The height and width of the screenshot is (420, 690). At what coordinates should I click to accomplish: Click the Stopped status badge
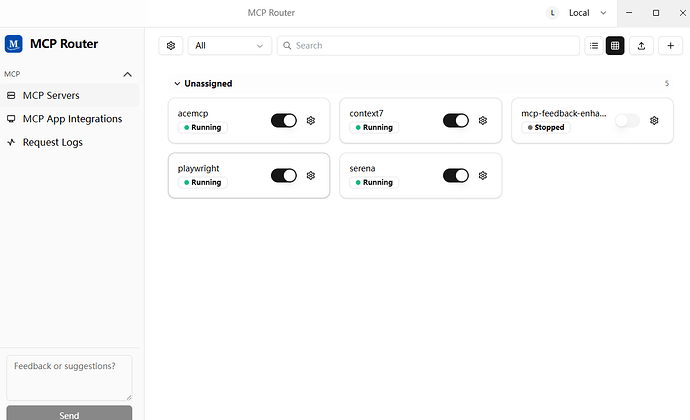546,127
